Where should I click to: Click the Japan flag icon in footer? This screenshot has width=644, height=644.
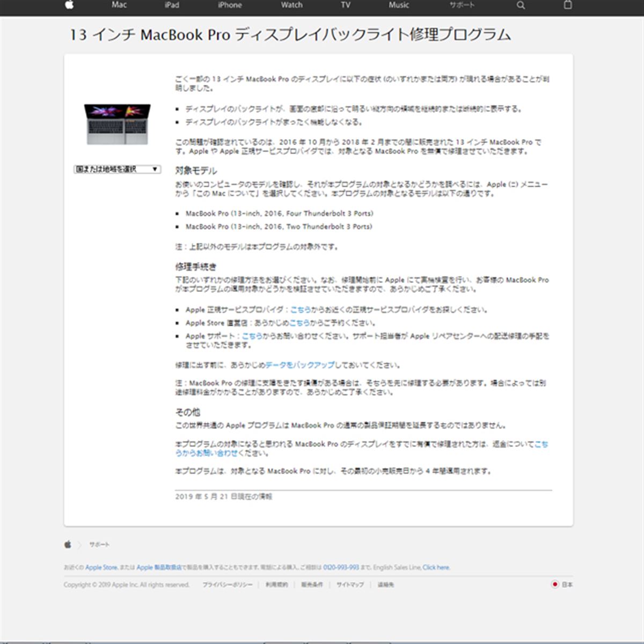555,584
